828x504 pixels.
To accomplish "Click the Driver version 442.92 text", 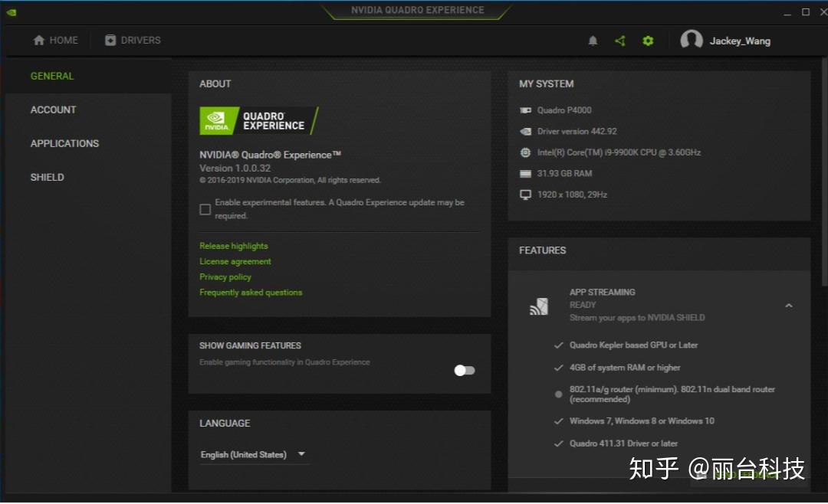I will pos(577,132).
